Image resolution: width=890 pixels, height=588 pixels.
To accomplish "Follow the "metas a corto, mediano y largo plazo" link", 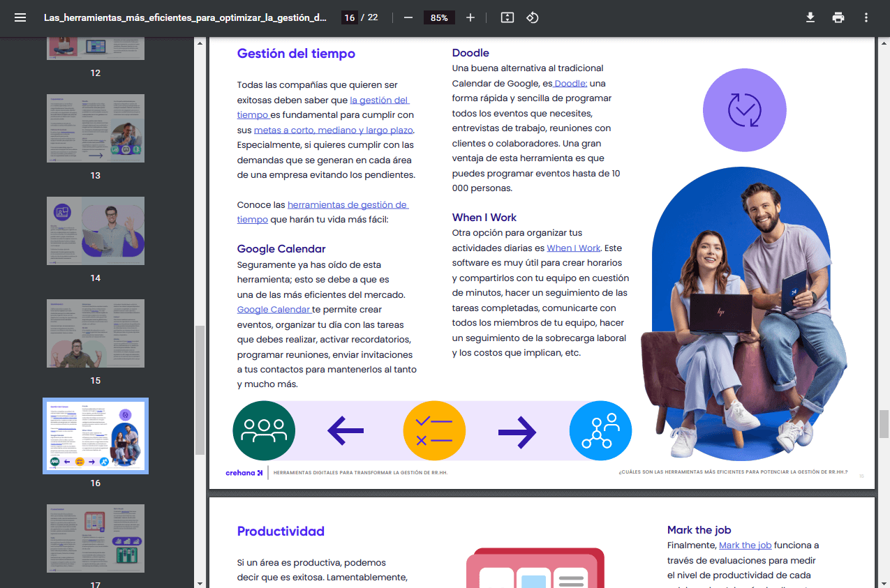I will tap(334, 130).
